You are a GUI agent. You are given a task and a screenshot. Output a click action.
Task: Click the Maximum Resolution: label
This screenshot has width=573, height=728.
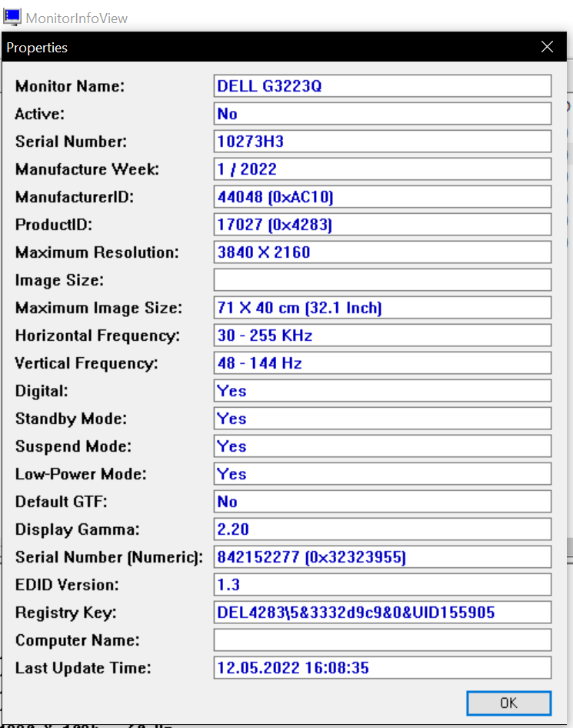click(97, 252)
